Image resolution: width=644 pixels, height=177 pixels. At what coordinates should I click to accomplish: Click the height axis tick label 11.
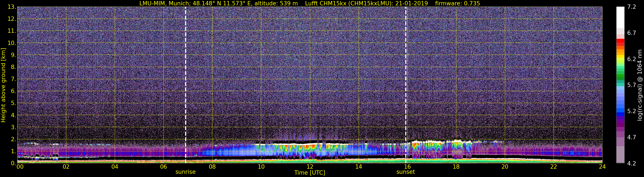(x=12, y=31)
